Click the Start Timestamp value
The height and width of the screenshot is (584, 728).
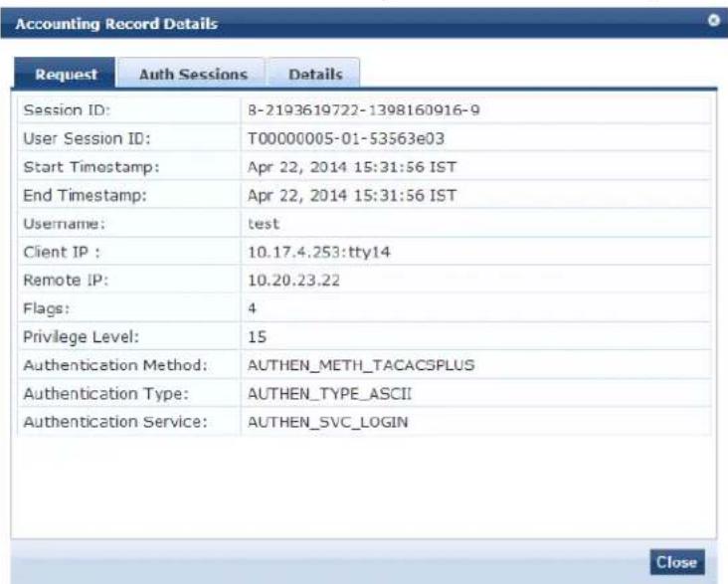point(352,167)
